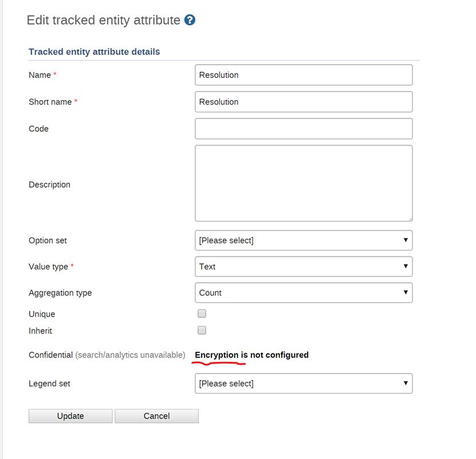476x459 pixels.
Task: Click the Legend set dropdown arrow
Action: tap(406, 383)
